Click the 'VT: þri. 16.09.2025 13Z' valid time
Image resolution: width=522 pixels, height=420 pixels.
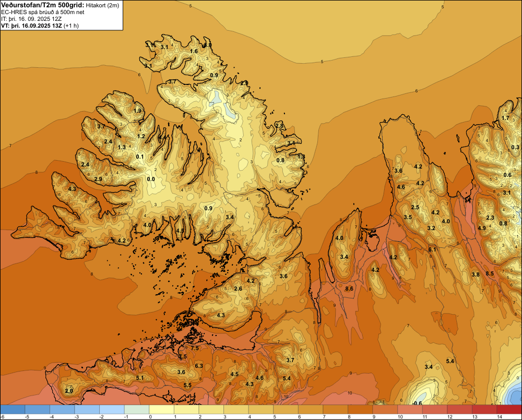pyautogui.click(x=31, y=26)
